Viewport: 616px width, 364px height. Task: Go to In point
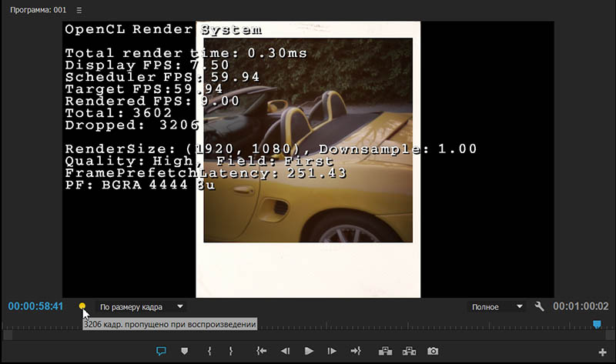[261, 351]
